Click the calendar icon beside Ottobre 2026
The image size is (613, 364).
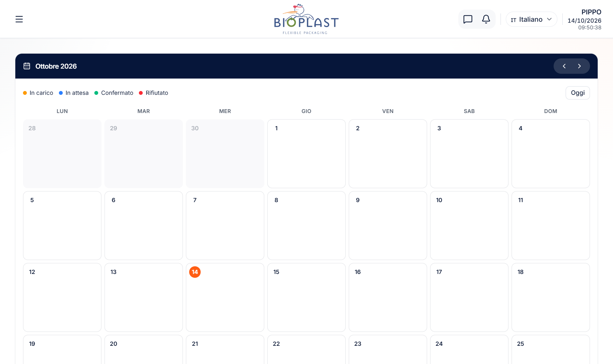pyautogui.click(x=27, y=66)
